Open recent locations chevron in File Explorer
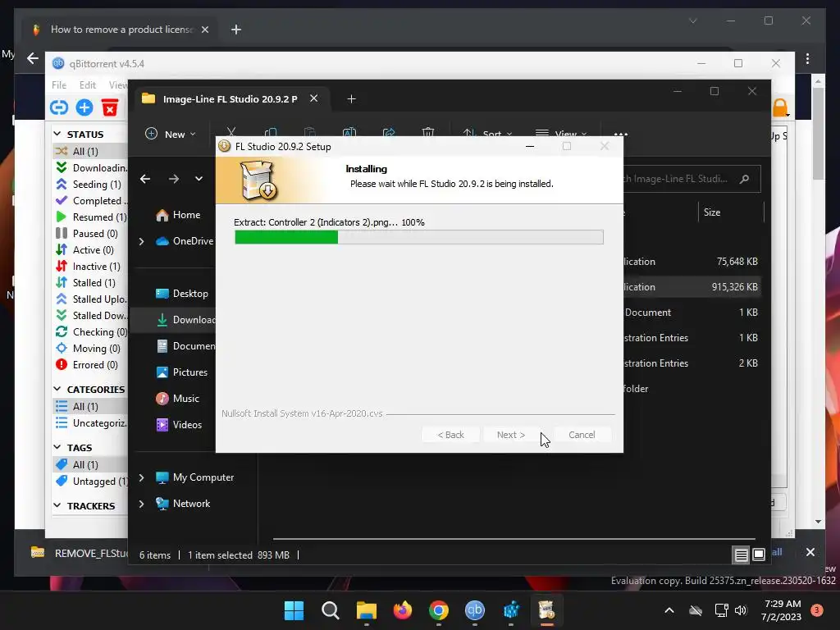 199,178
